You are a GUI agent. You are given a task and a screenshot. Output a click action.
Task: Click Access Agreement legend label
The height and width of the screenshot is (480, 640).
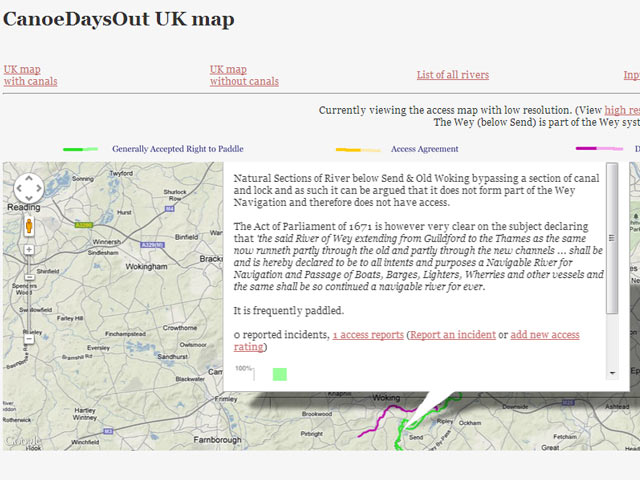click(424, 149)
